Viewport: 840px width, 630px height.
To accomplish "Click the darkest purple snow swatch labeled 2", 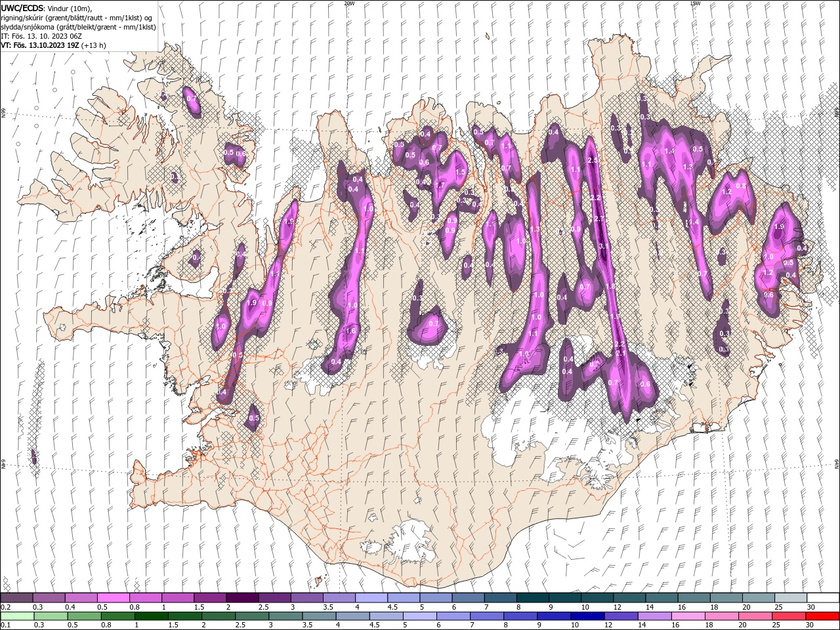I will point(242,598).
